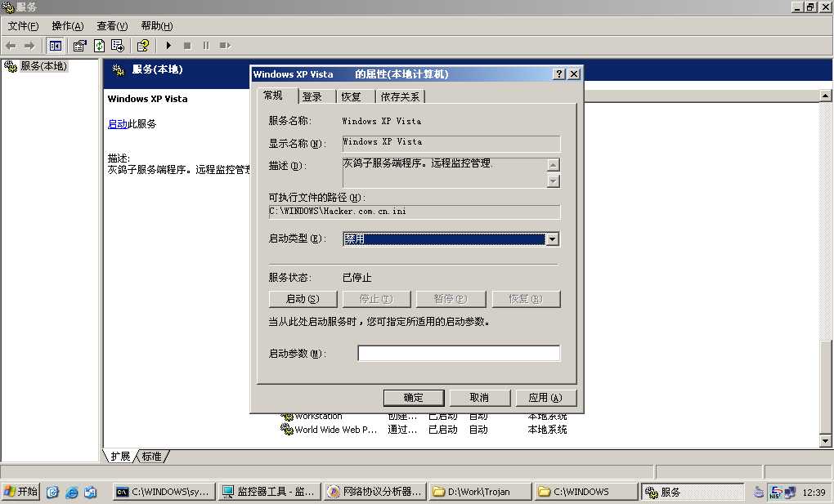This screenshot has height=504, width=834.
Task: Open the 查看(V) menu
Action: pyautogui.click(x=112, y=25)
